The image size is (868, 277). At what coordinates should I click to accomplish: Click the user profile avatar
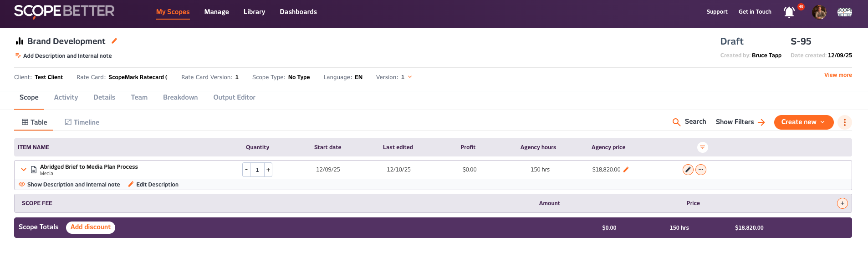819,12
